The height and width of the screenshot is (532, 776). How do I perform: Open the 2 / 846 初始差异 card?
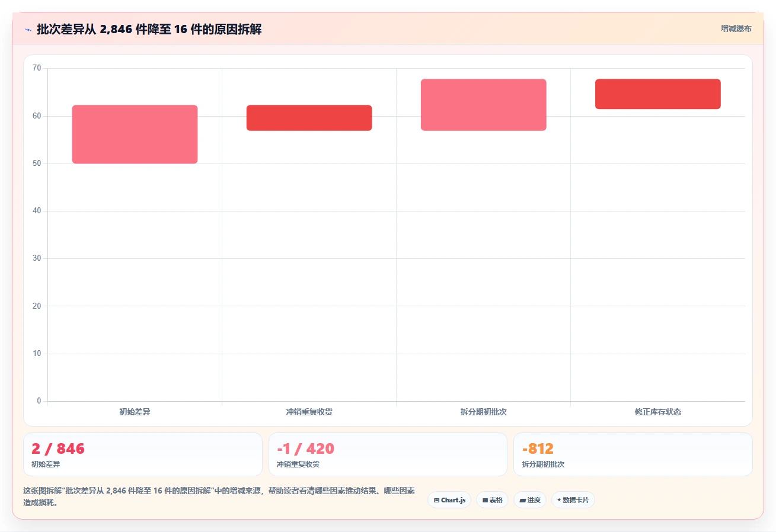click(142, 454)
